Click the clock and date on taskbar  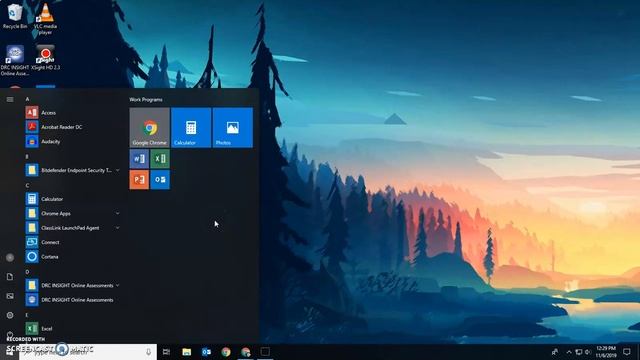click(x=606, y=352)
